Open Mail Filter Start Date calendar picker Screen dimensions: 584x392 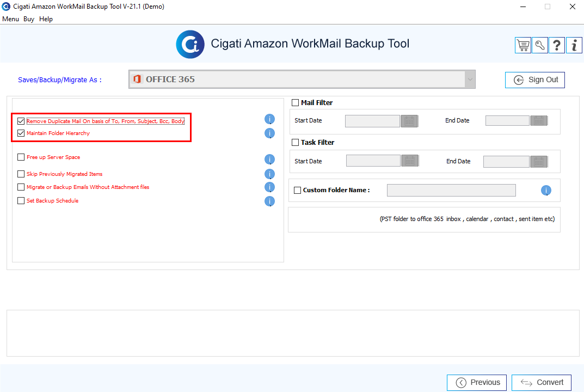(409, 121)
